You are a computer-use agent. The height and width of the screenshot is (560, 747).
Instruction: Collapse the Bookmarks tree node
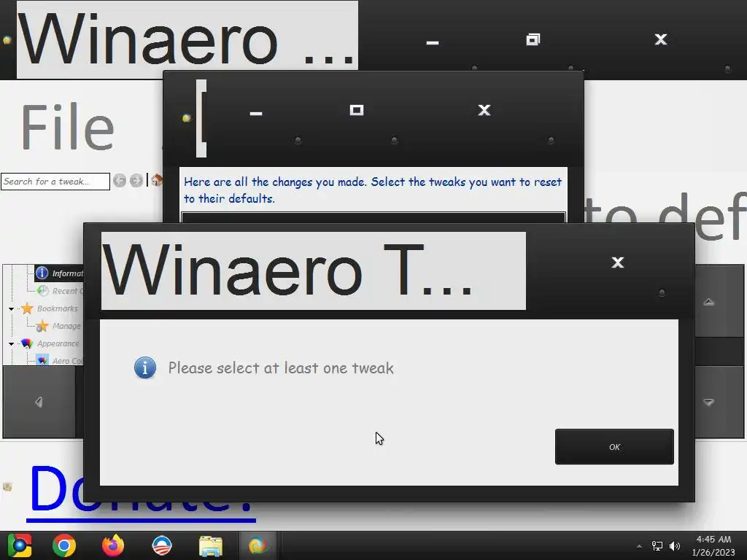12,308
